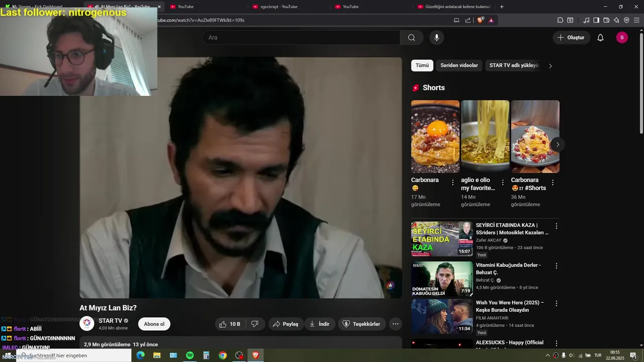The height and width of the screenshot is (362, 644).
Task: Subscribe with the Abone ol button
Action: [154, 324]
